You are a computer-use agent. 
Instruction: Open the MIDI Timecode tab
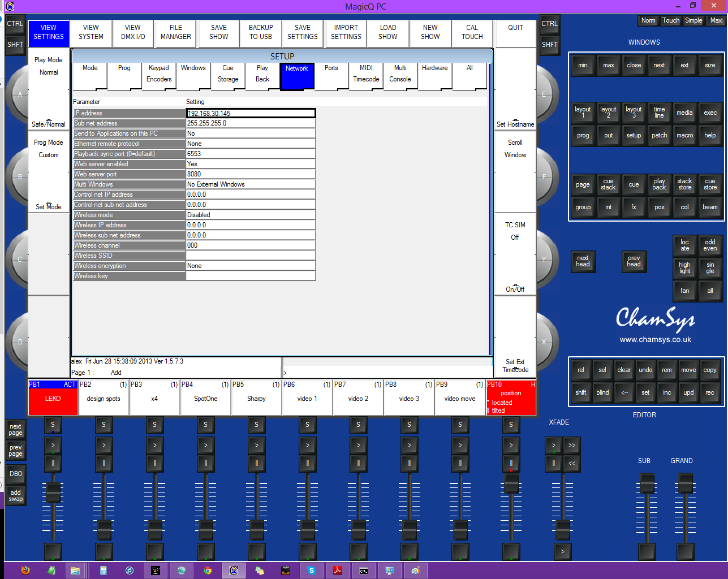click(366, 76)
